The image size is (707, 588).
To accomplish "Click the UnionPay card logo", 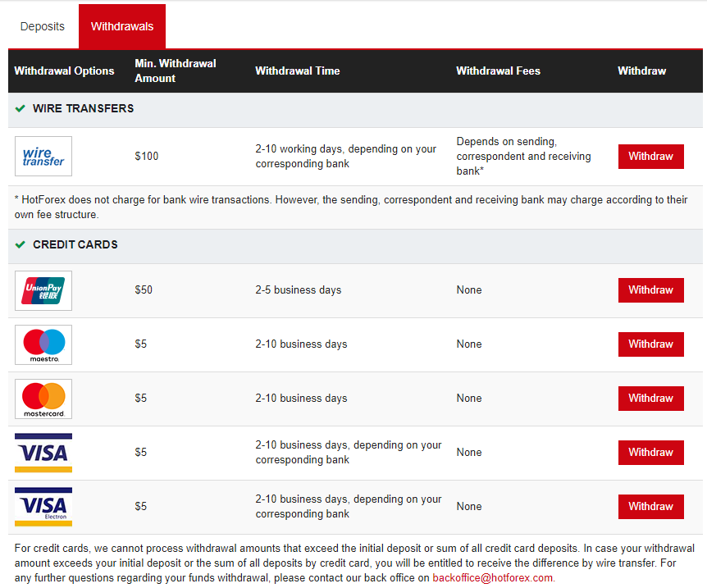I will (x=43, y=290).
